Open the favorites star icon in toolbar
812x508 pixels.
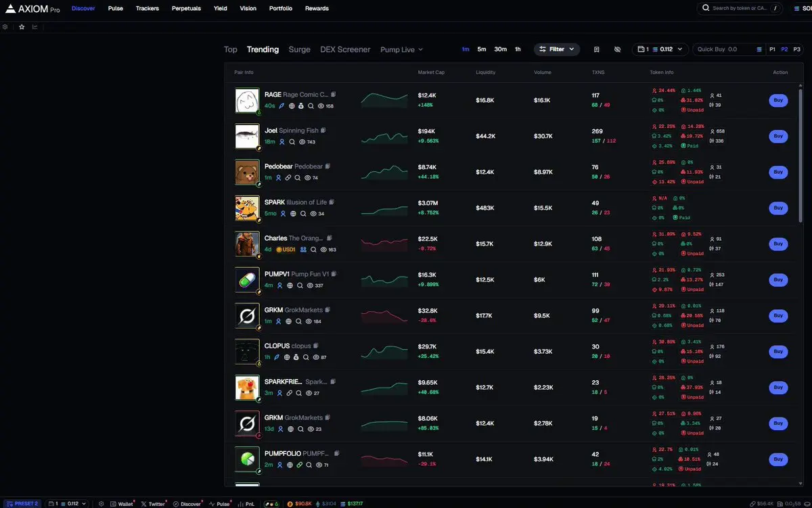click(x=22, y=27)
